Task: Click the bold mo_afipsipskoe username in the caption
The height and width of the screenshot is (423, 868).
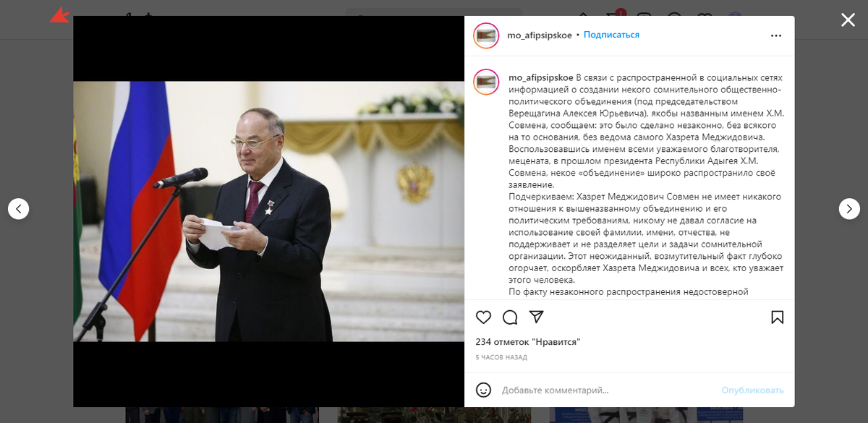Action: (x=540, y=77)
